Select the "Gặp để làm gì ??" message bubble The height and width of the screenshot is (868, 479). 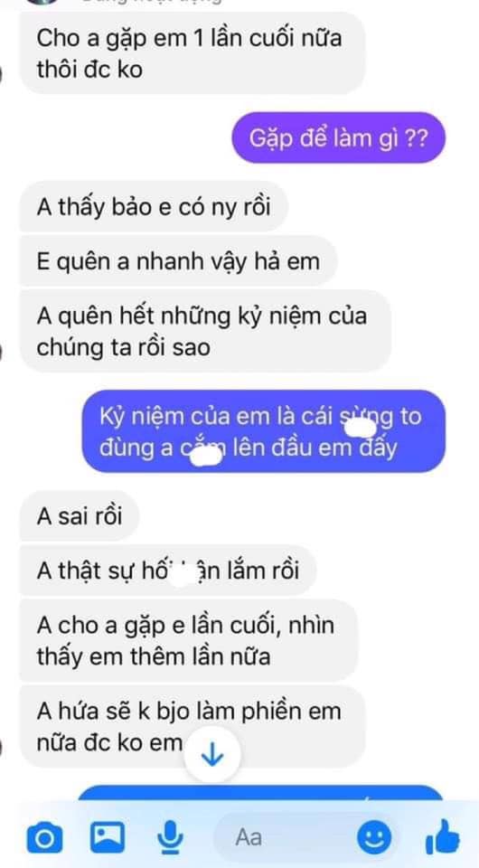(x=338, y=137)
